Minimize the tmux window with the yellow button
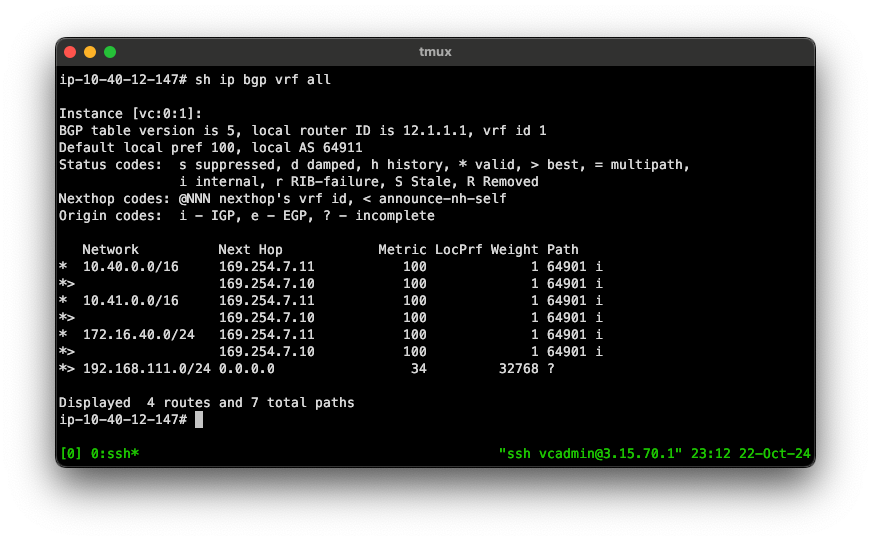Image resolution: width=871 pixels, height=541 pixels. tap(90, 52)
